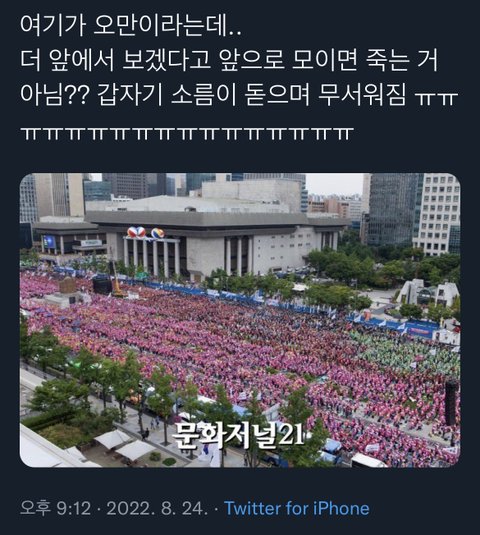The image size is (480, 535).
Task: Click the tweet line starting 더 앞에서 보겠다고
Action: 229,61
